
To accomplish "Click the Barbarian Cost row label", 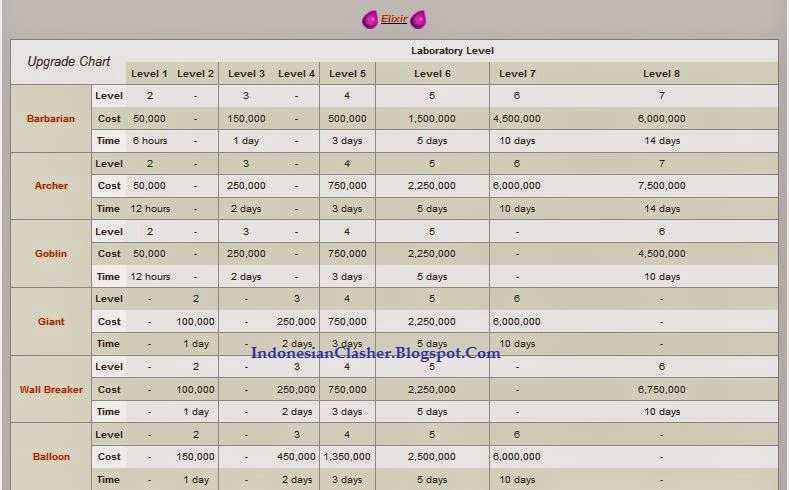I will [109, 119].
